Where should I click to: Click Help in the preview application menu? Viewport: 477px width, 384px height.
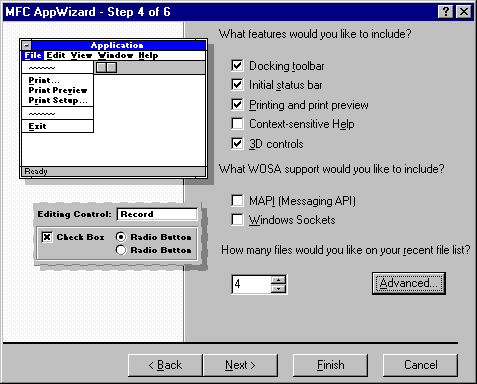tap(148, 55)
